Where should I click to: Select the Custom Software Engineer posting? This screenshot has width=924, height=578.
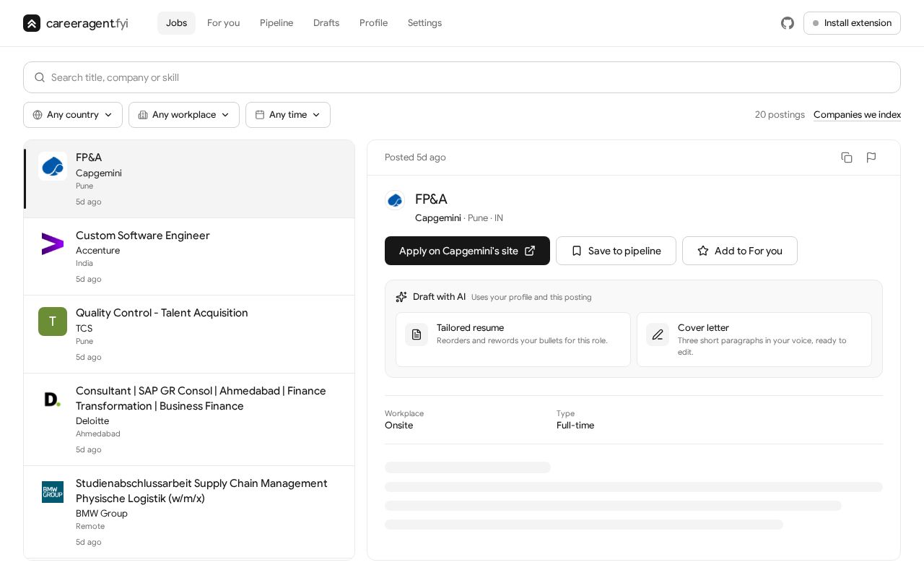point(189,256)
